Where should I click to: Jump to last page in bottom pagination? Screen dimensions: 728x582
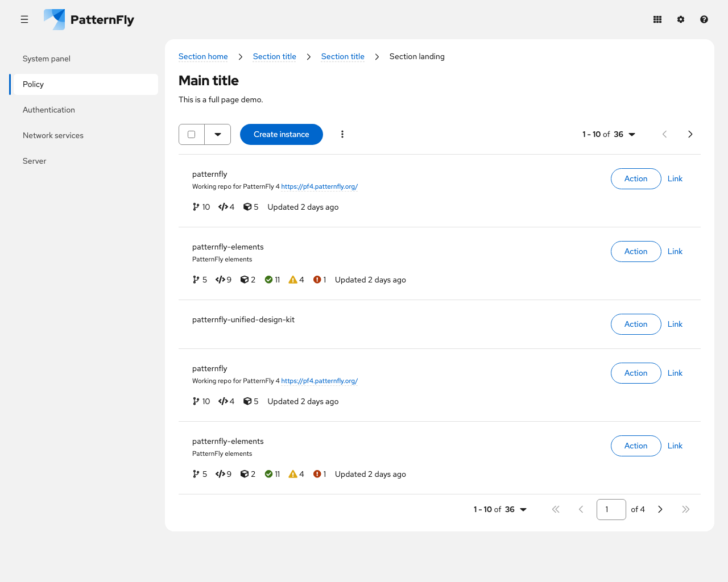[x=686, y=509]
